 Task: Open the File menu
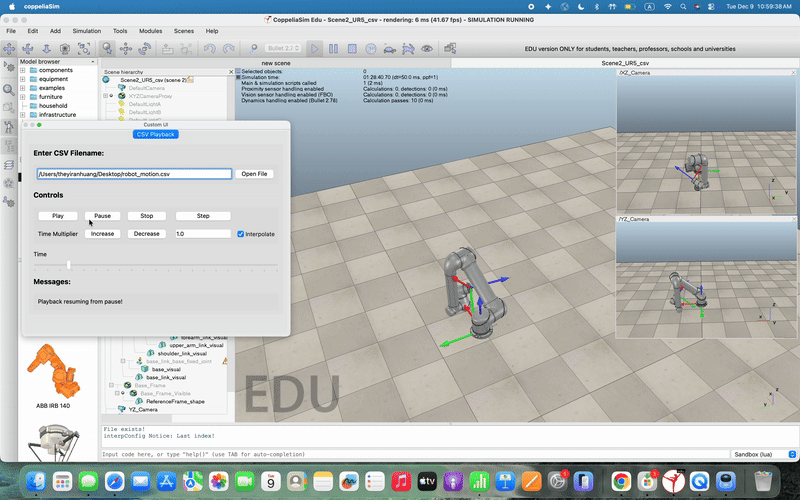click(11, 31)
